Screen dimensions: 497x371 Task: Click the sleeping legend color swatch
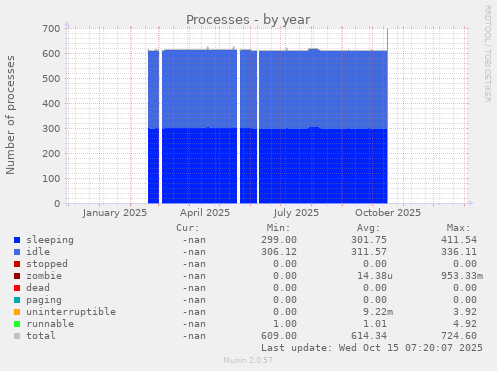(17, 240)
